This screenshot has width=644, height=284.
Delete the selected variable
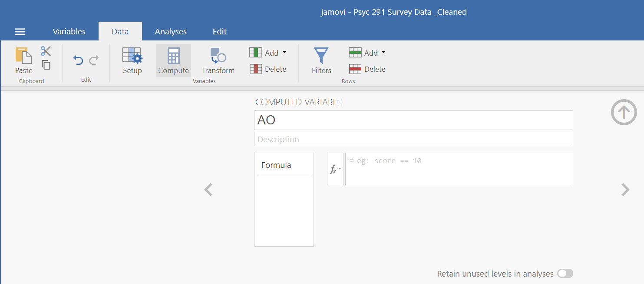click(268, 69)
